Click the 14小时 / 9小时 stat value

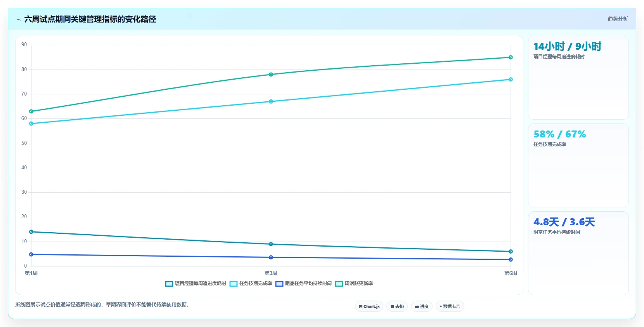point(567,47)
